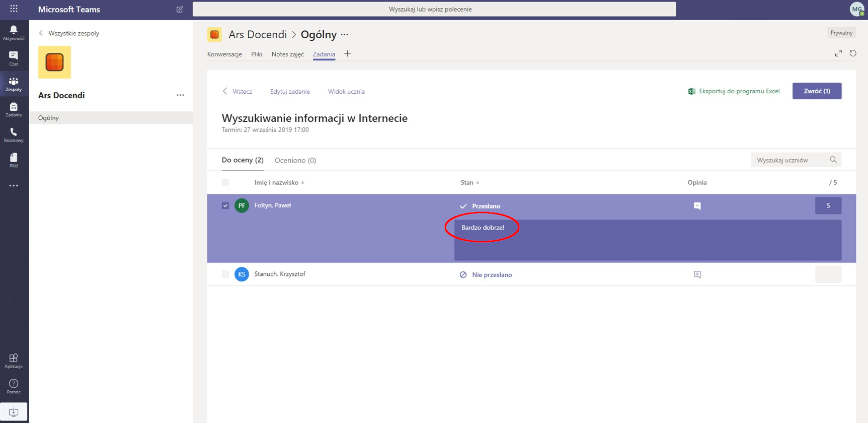The width and height of the screenshot is (868, 423).
Task: Open Aplikacje store in left rail
Action: click(14, 361)
